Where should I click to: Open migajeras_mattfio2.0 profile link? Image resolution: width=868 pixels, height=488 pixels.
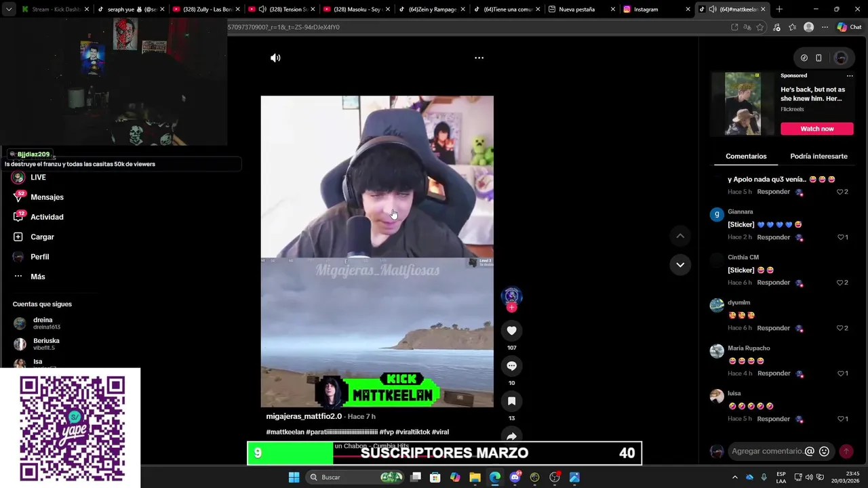304,416
